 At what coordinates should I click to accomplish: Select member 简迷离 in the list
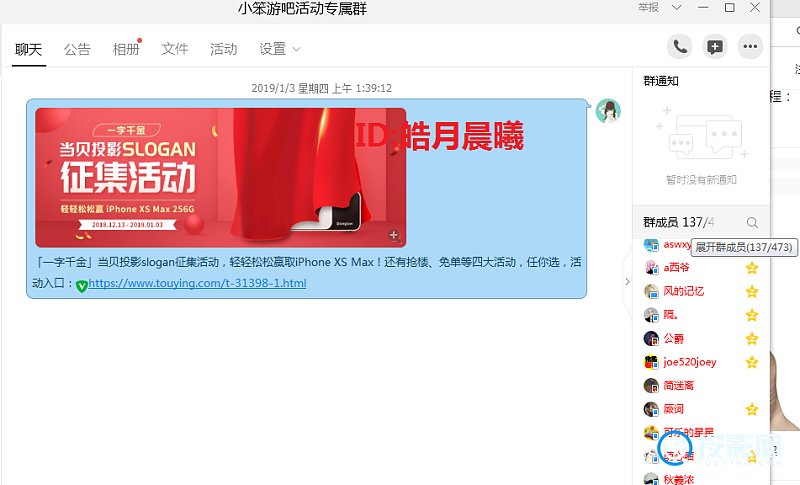pos(679,386)
